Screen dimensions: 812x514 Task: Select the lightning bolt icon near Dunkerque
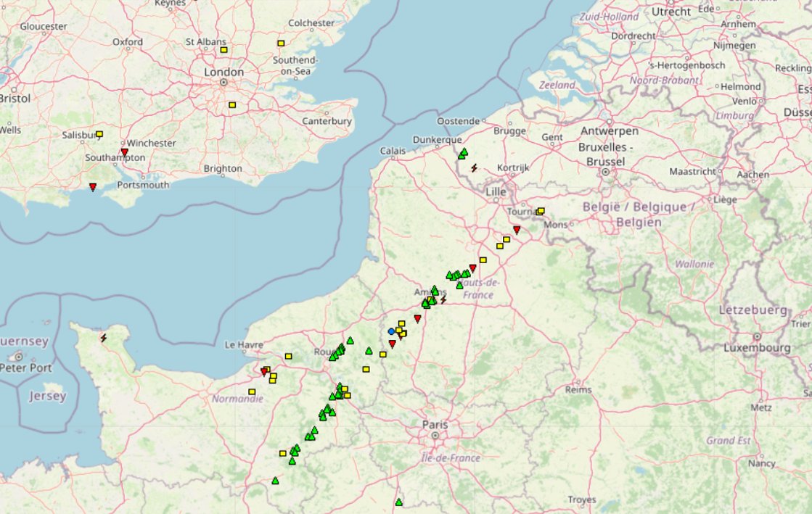click(475, 168)
